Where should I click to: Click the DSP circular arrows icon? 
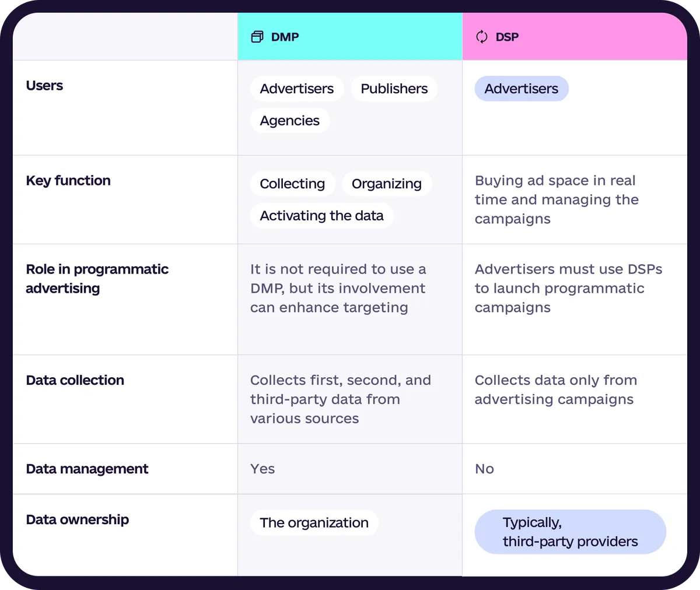click(482, 37)
